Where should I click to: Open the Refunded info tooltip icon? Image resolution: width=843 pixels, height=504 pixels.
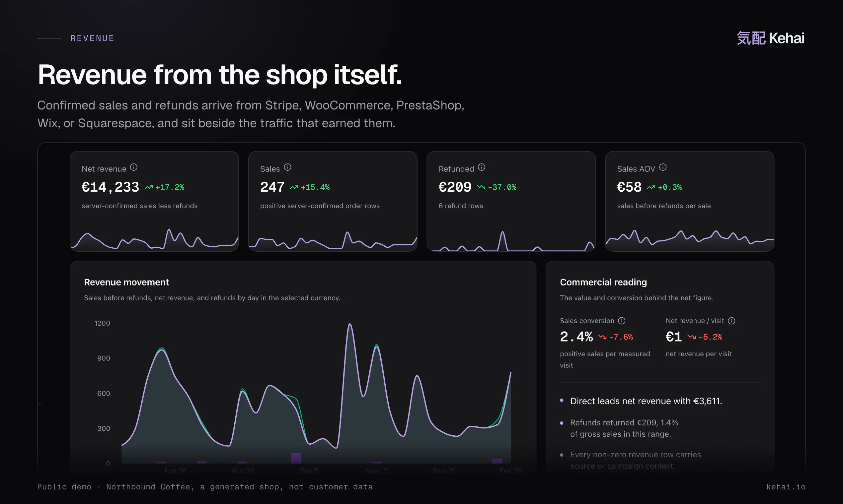click(481, 167)
